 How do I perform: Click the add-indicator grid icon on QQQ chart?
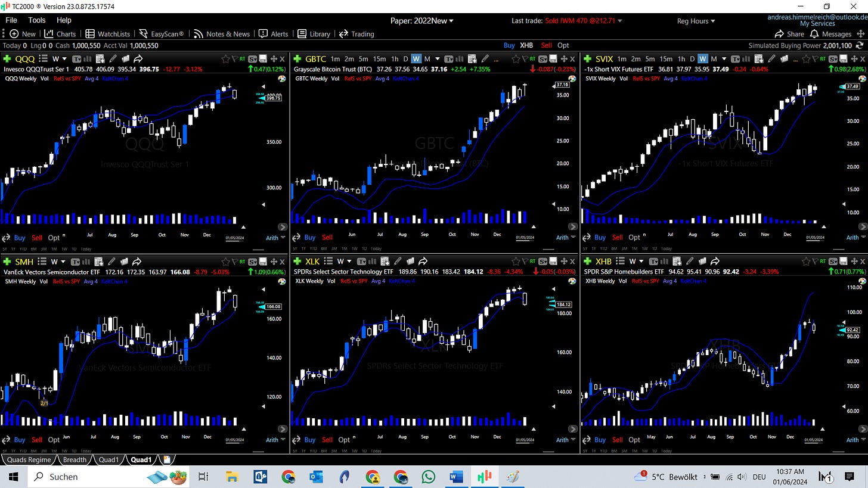(x=100, y=59)
